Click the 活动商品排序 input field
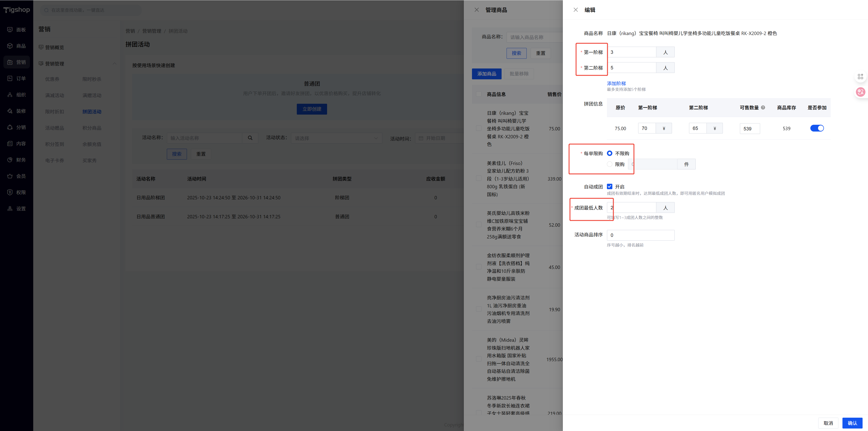 [x=640, y=235]
